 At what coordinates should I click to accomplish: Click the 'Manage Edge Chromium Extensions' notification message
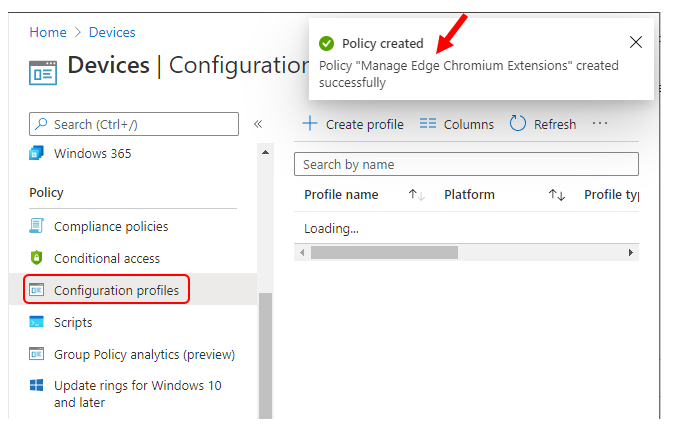(469, 74)
